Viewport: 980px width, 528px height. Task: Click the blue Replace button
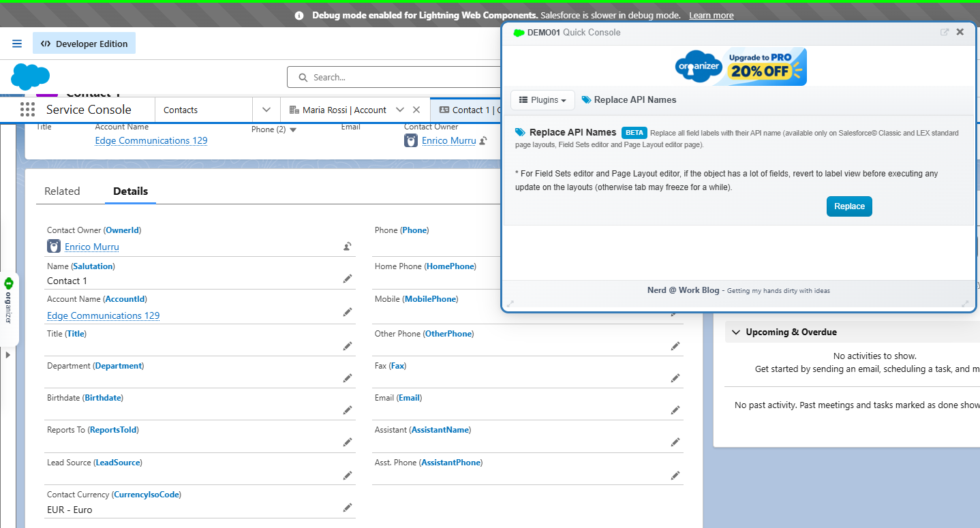(x=849, y=206)
